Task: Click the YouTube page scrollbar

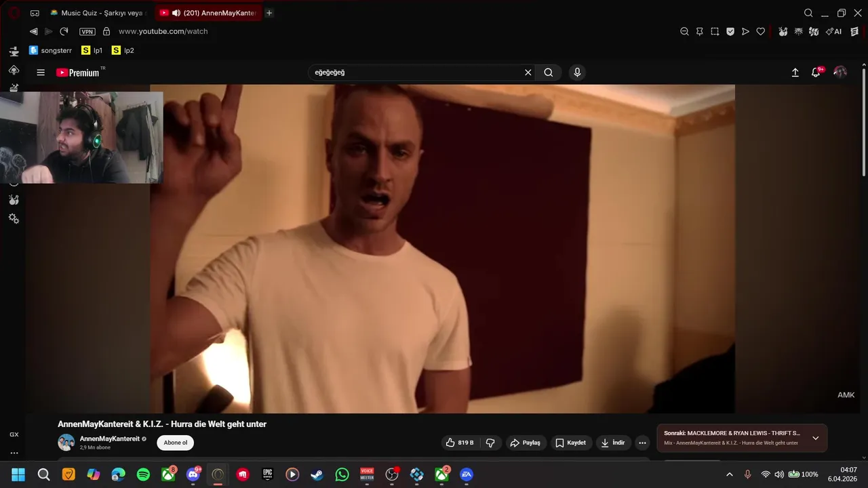Action: point(863,122)
